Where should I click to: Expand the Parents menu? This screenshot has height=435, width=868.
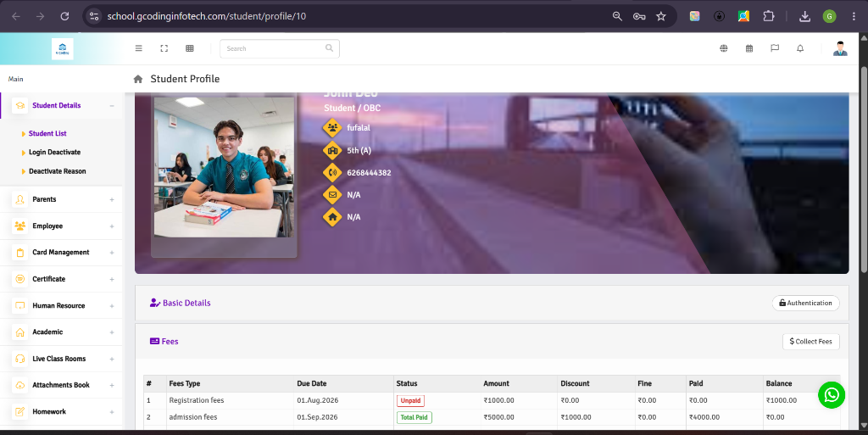pos(61,199)
